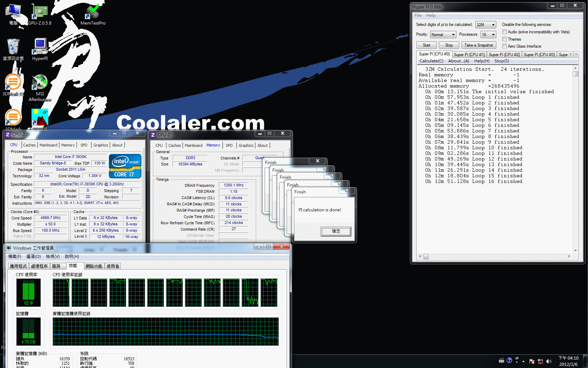Open the keyboard input tray icon

(502, 361)
